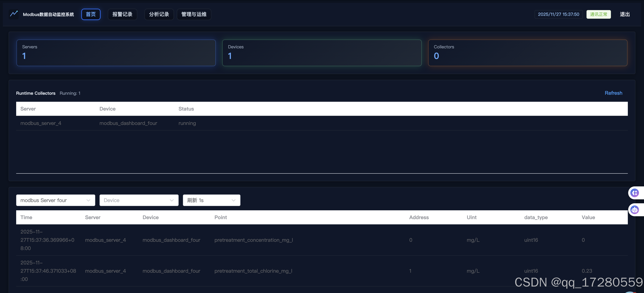
Task: Click the 退出 logout button
Action: coord(624,14)
